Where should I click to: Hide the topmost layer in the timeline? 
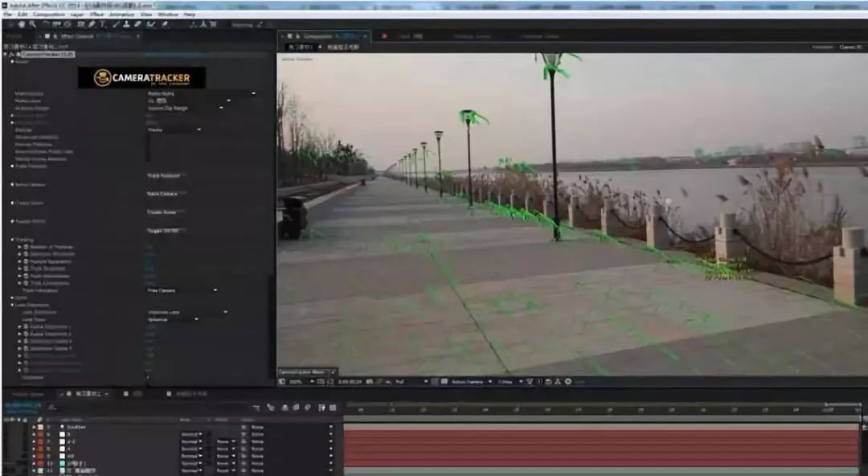click(6, 428)
